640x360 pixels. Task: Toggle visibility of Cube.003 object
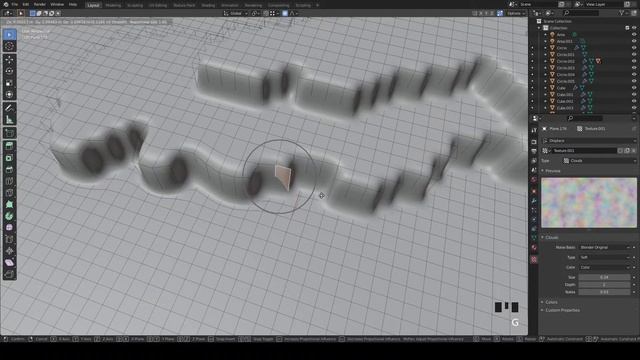(634, 108)
